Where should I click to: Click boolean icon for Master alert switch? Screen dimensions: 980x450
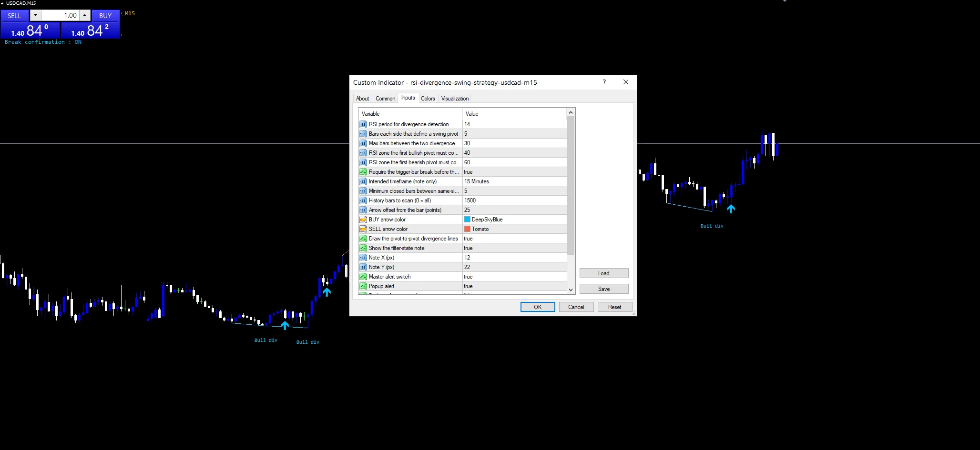click(363, 277)
